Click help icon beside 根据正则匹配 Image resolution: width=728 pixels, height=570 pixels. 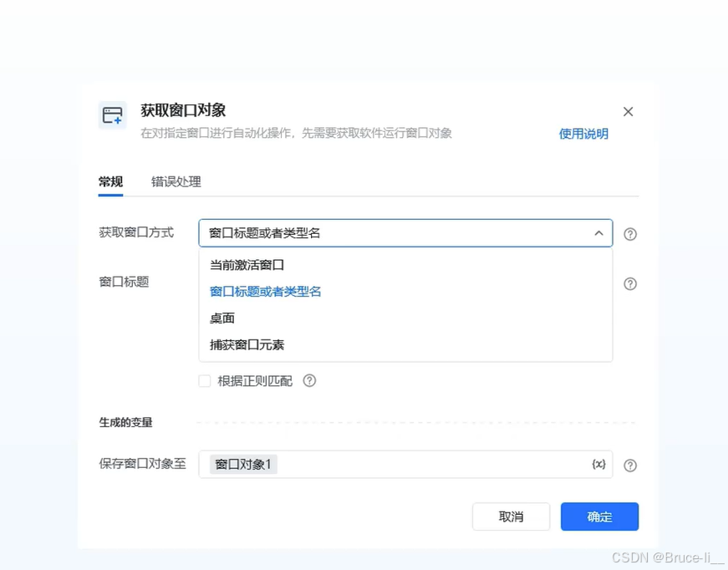pyautogui.click(x=309, y=380)
